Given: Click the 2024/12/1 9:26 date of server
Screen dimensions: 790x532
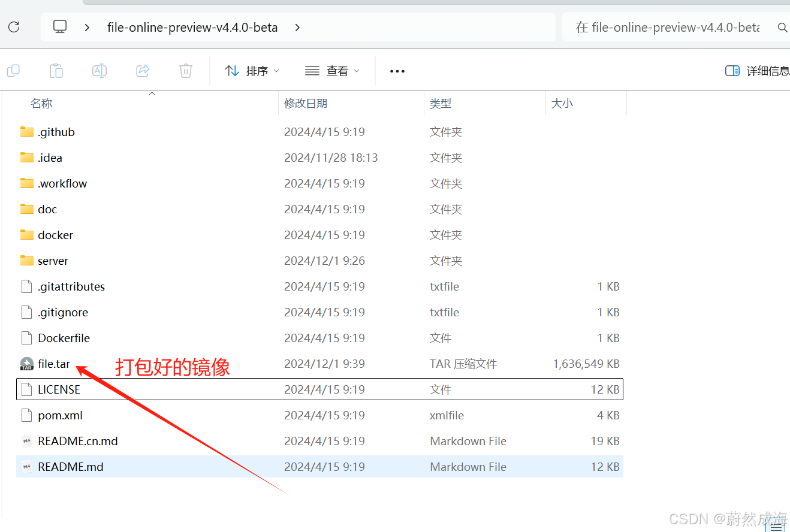Looking at the screenshot, I should pos(324,261).
